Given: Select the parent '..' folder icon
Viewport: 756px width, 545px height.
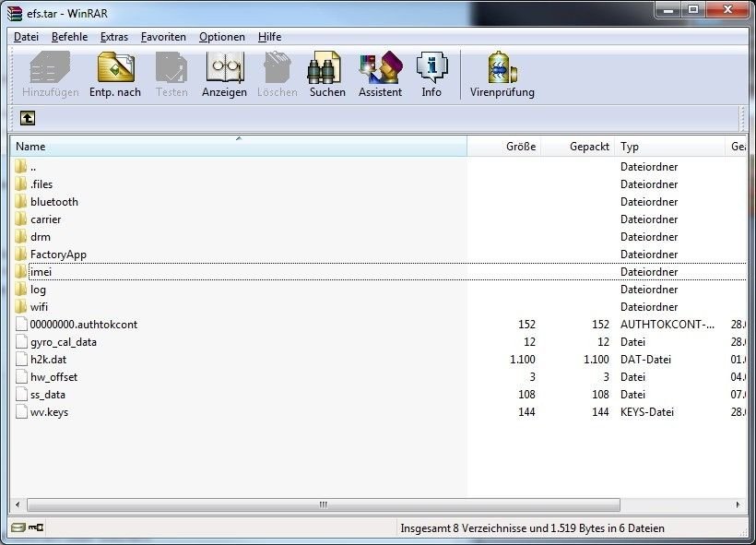Looking at the screenshot, I should click(20, 167).
